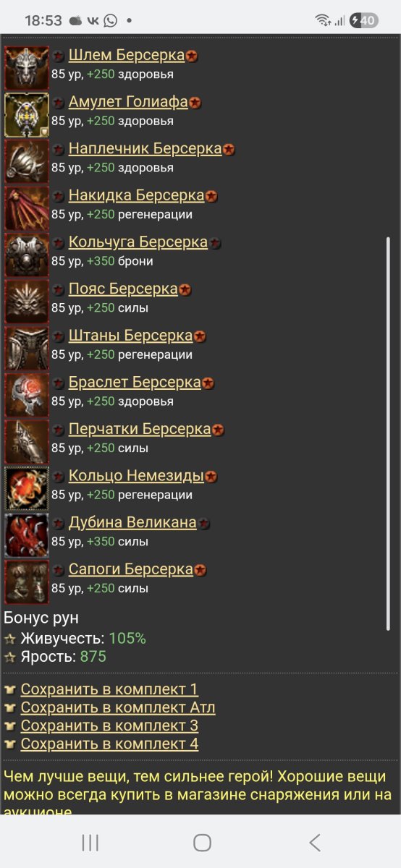Open the Браслет Берсерка bracelet icon
This screenshot has height=868, width=401.
(27, 395)
